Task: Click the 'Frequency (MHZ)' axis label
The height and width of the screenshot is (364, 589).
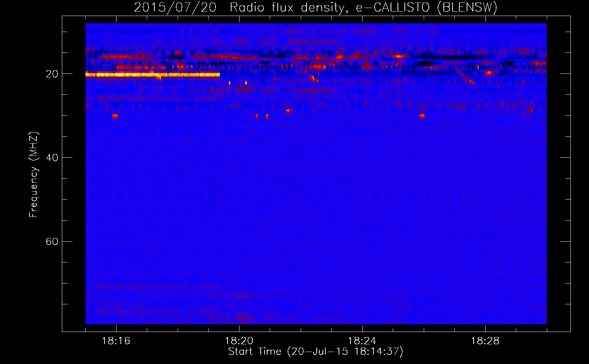Action: tap(33, 175)
